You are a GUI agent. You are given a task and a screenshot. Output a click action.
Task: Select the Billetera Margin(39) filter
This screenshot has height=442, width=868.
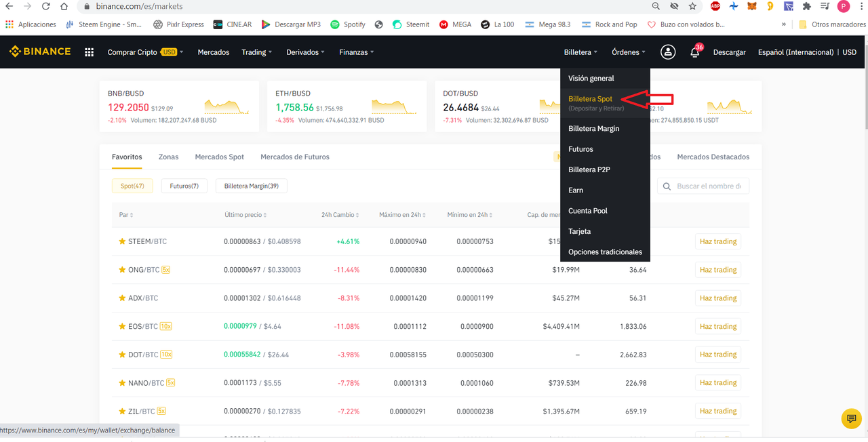252,186
